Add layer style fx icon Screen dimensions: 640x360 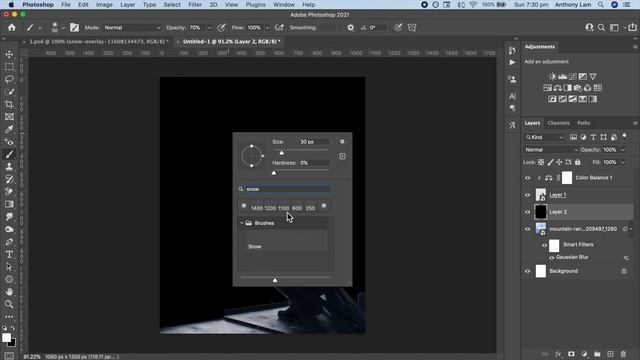(x=558, y=354)
